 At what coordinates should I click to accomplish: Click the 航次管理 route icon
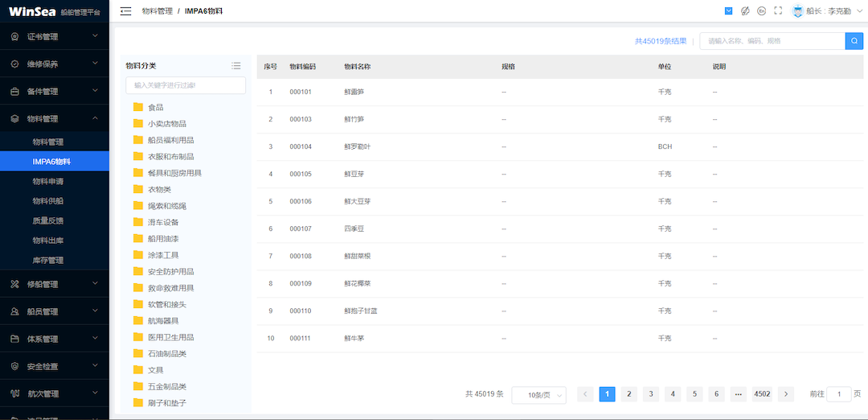(15, 394)
